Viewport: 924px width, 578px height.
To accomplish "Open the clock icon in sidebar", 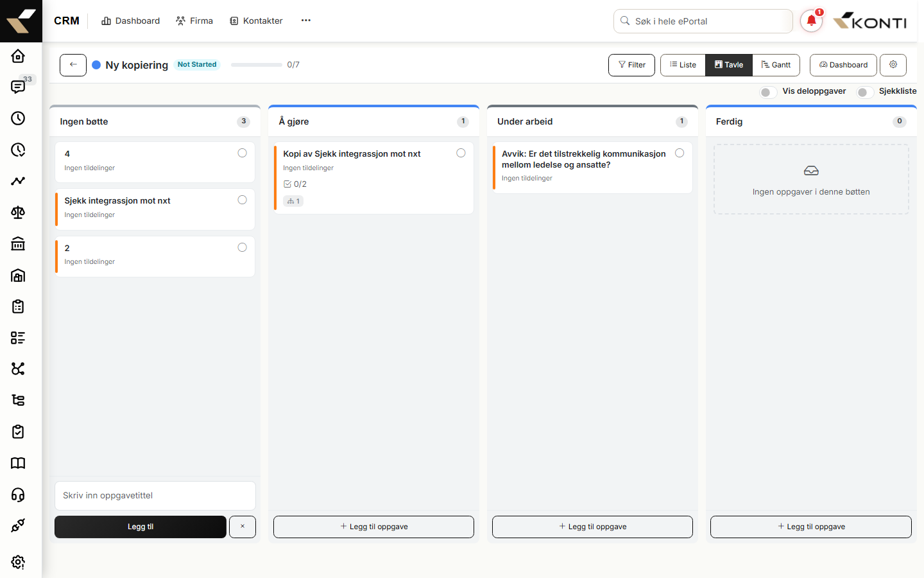I will tap(18, 118).
